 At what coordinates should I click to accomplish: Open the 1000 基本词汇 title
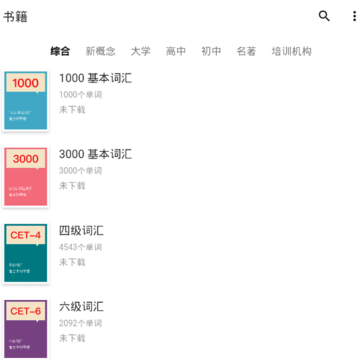(95, 78)
